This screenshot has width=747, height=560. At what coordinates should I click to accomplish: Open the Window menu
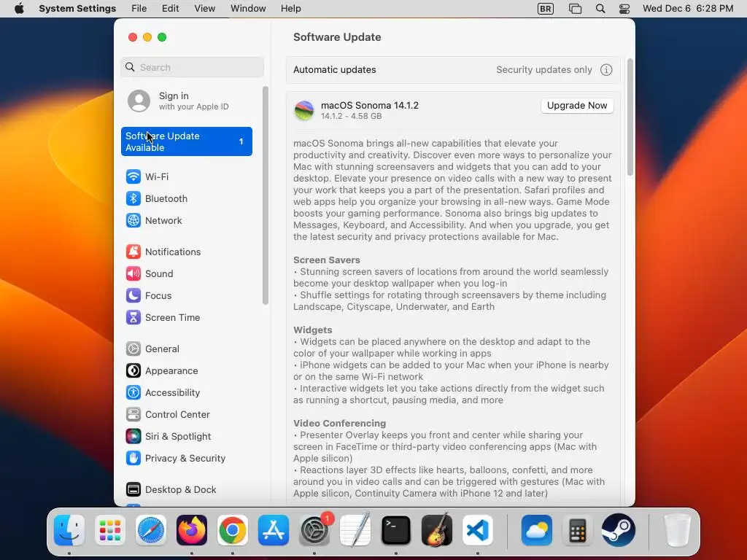tap(248, 9)
